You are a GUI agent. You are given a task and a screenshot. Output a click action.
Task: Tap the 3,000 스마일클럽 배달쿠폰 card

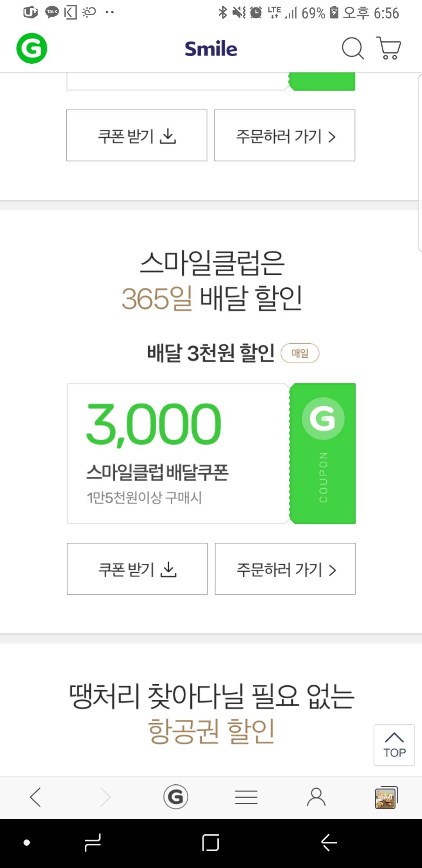point(178,454)
